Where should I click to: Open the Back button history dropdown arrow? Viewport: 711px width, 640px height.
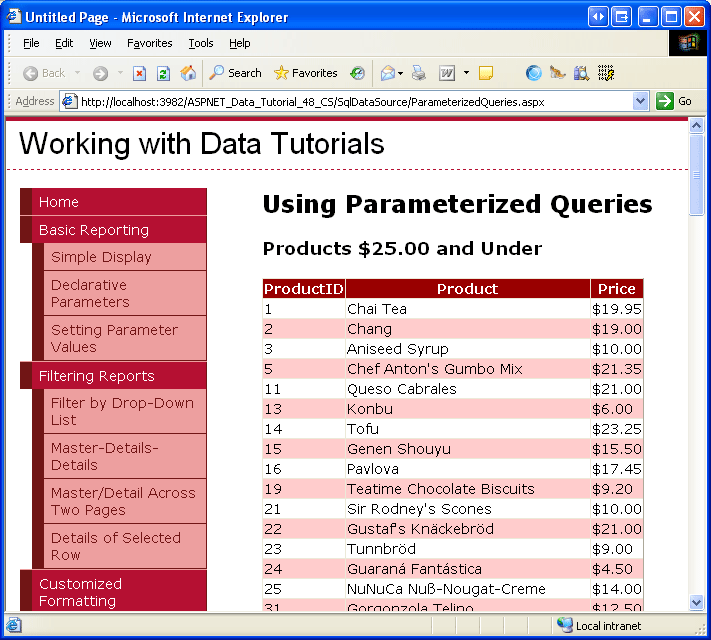(77, 73)
